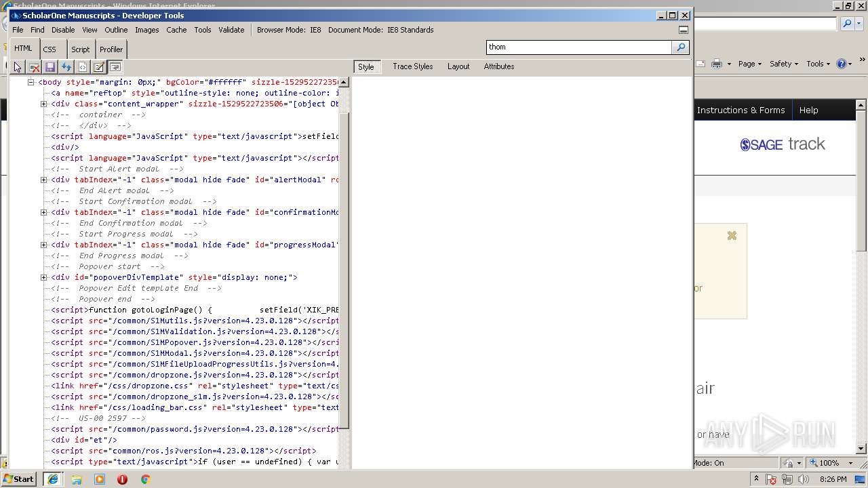
Task: Show hidden tray icons arrow
Action: tap(757, 479)
